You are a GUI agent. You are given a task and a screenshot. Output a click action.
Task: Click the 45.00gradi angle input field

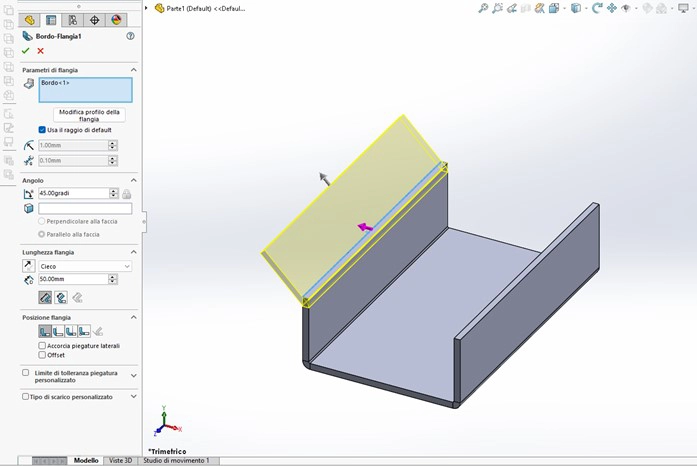72,193
